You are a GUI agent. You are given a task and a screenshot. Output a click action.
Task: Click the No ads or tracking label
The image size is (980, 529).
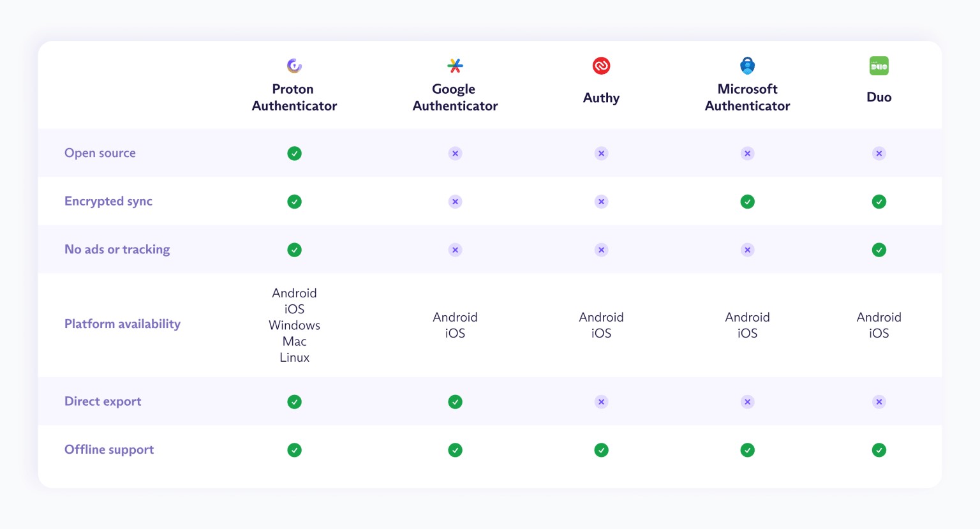click(117, 250)
